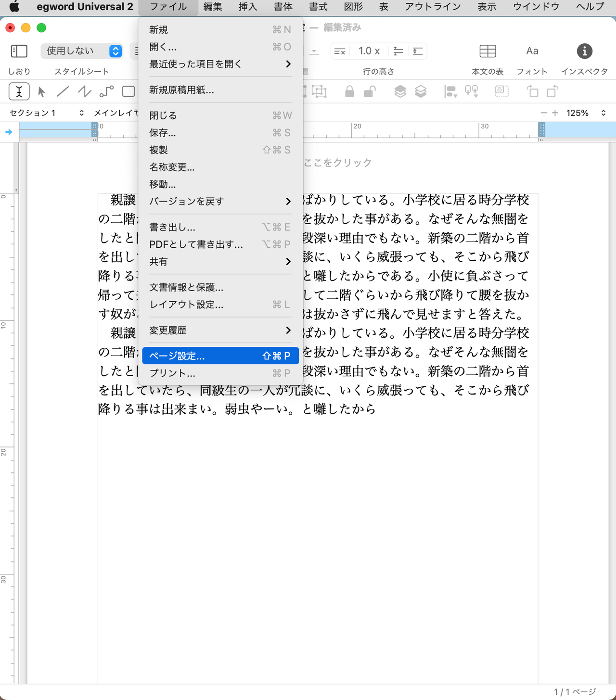616x700 pixels.
Task: Expand バージョンを戻す submenu
Action: pyautogui.click(x=220, y=201)
